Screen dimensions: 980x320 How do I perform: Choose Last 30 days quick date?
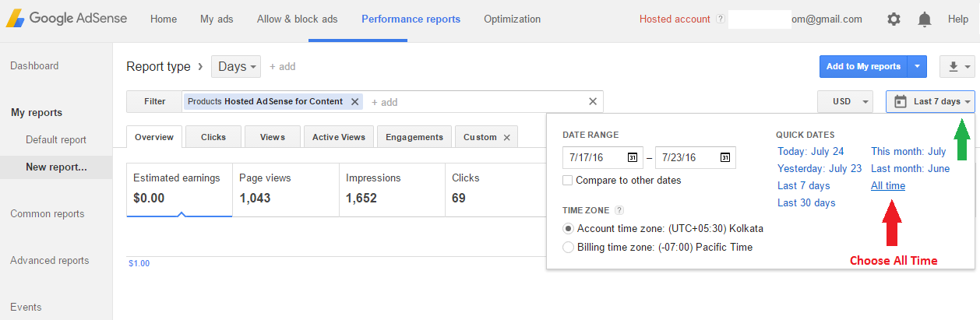(x=806, y=203)
